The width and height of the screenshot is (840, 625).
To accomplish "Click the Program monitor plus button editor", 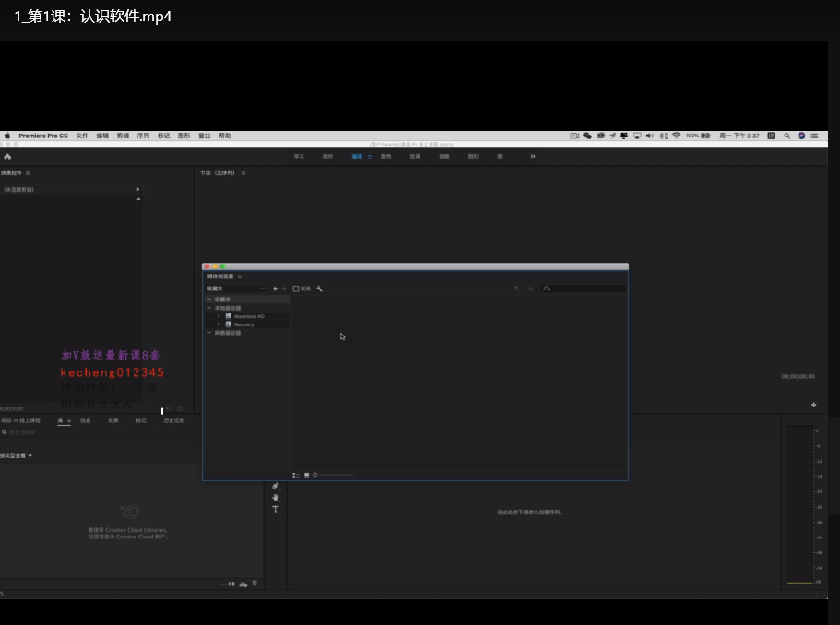I will point(814,405).
